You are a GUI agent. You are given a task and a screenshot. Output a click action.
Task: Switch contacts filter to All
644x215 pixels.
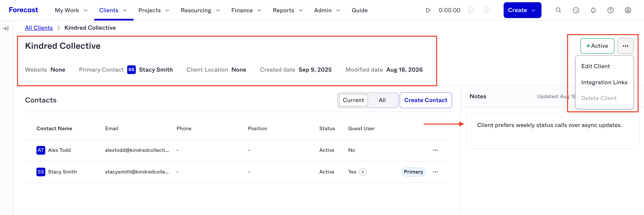[x=382, y=100]
